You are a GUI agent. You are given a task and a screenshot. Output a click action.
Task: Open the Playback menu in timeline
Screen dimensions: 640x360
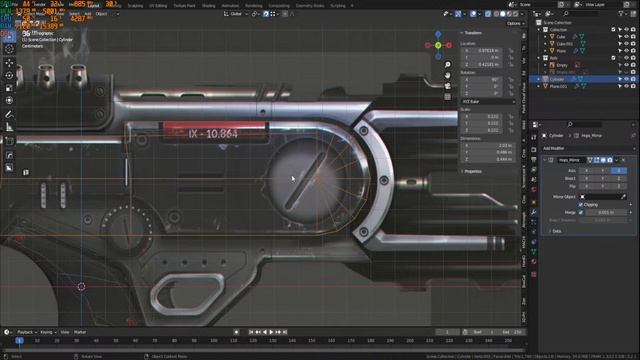pyautogui.click(x=27, y=332)
